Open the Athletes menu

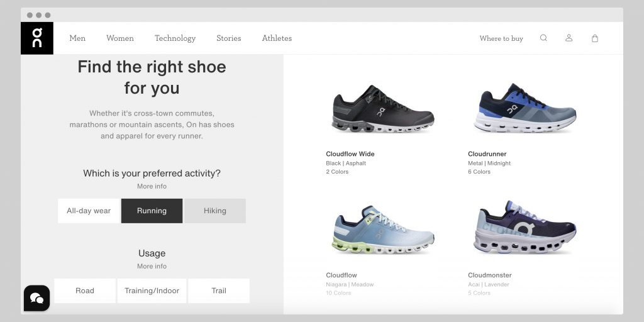[277, 38]
